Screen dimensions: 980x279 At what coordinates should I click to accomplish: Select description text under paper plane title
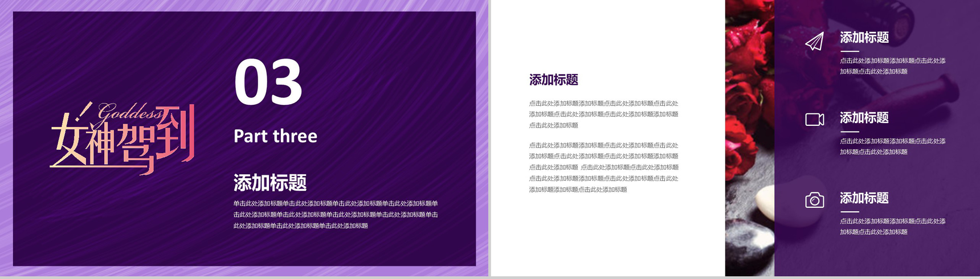(x=893, y=66)
